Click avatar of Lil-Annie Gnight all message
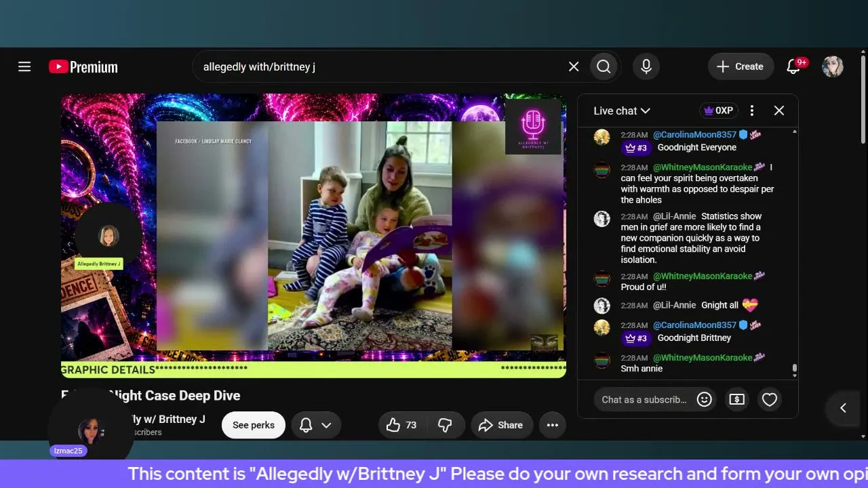The height and width of the screenshot is (488, 868). (602, 306)
